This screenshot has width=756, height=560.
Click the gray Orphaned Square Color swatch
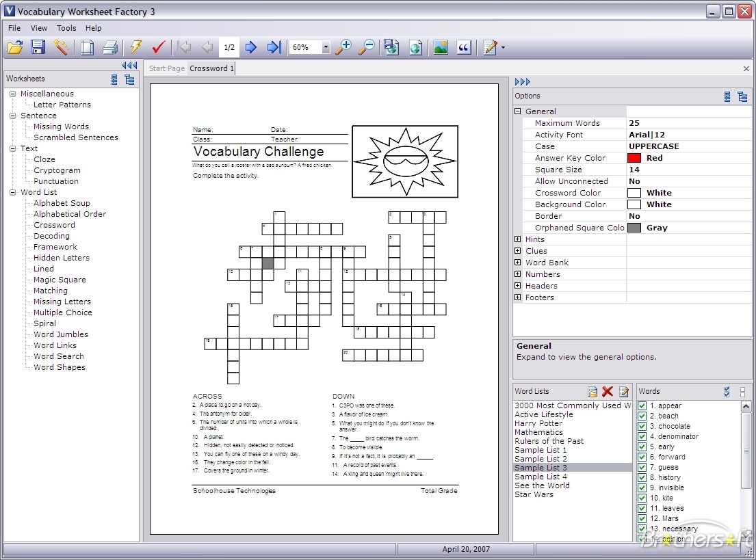pos(634,228)
